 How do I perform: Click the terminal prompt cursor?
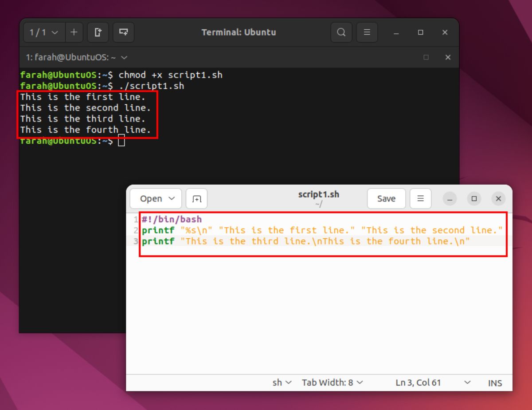pos(121,141)
